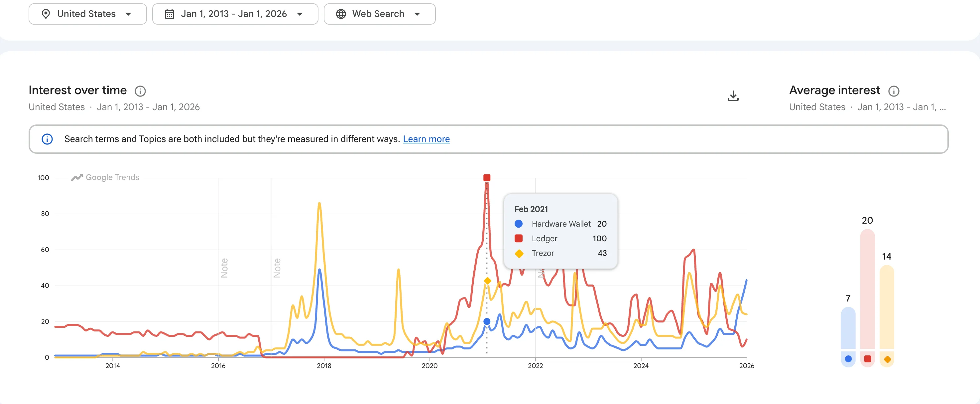Screen dimensions: 980x404
Task: Click the info icon beside Average interest
Action: coord(894,91)
